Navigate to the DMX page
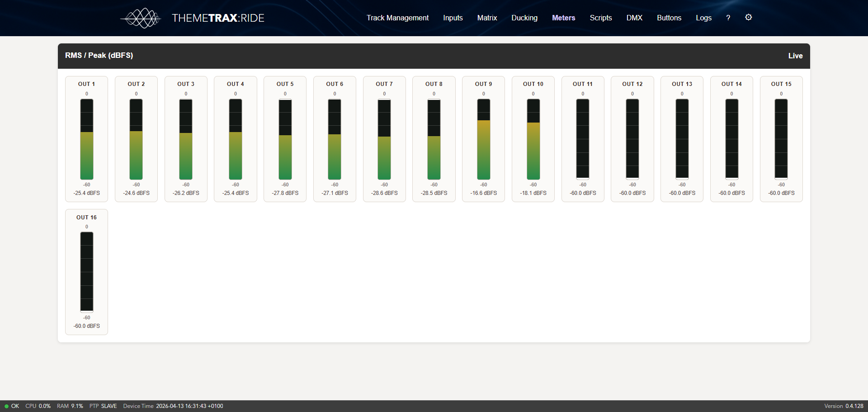The height and width of the screenshot is (412, 868). tap(634, 18)
